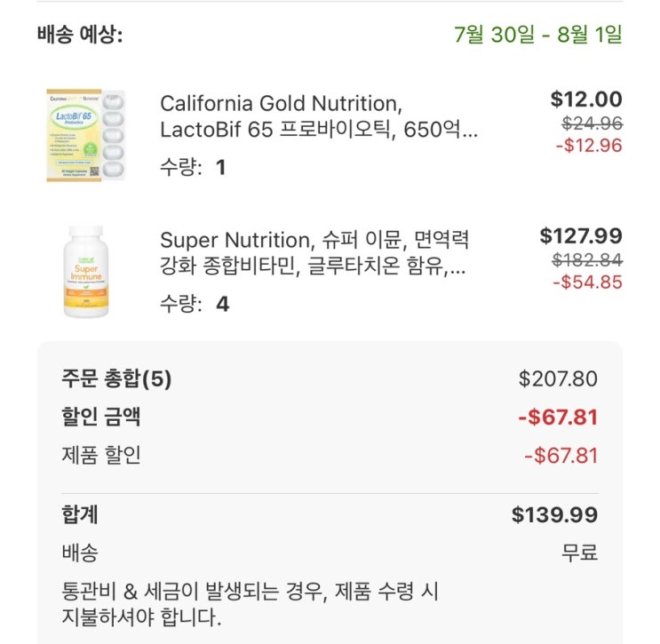Screen dimensions: 660x644
Task: Tap the Super Nutrition 슈퍼 이뮨 product title
Action: pyautogui.click(x=314, y=253)
